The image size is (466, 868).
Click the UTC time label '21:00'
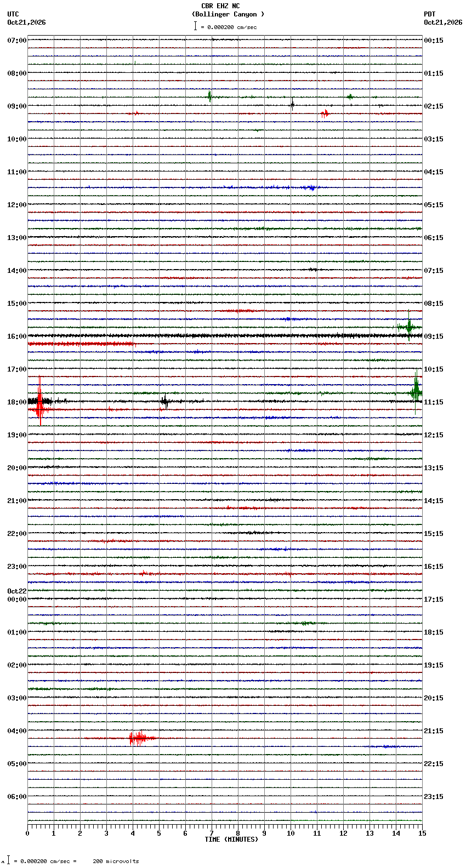click(17, 501)
